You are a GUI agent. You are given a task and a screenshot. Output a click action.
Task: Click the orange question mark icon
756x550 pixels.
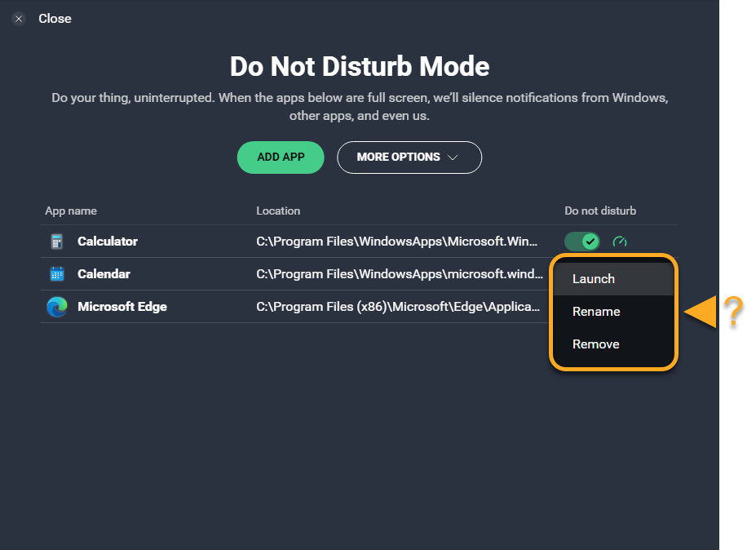tap(733, 312)
